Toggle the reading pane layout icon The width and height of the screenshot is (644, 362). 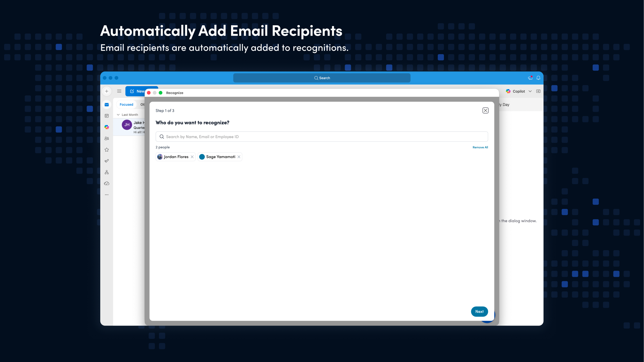538,91
